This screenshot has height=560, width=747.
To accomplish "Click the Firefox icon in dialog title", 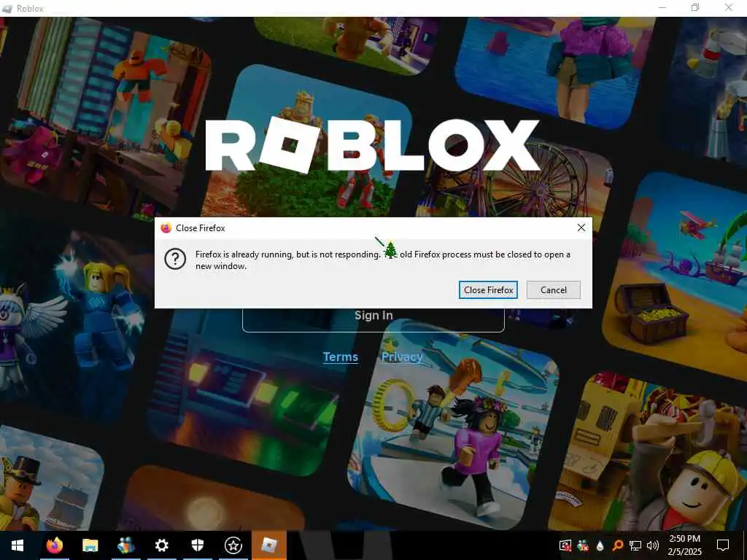I will [166, 228].
